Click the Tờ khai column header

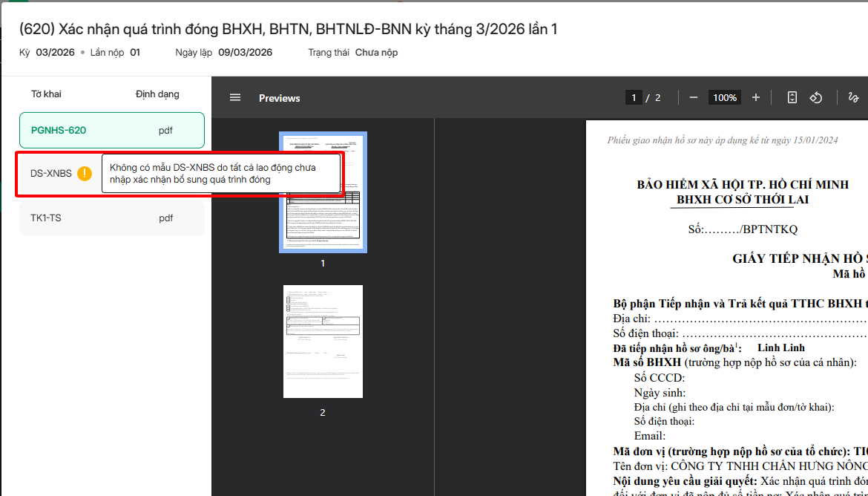pyautogui.click(x=46, y=94)
